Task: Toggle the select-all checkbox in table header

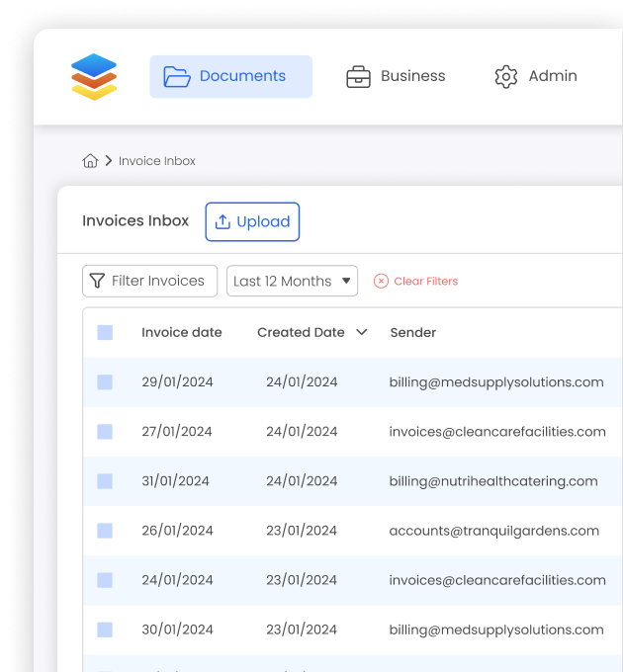Action: tap(105, 333)
